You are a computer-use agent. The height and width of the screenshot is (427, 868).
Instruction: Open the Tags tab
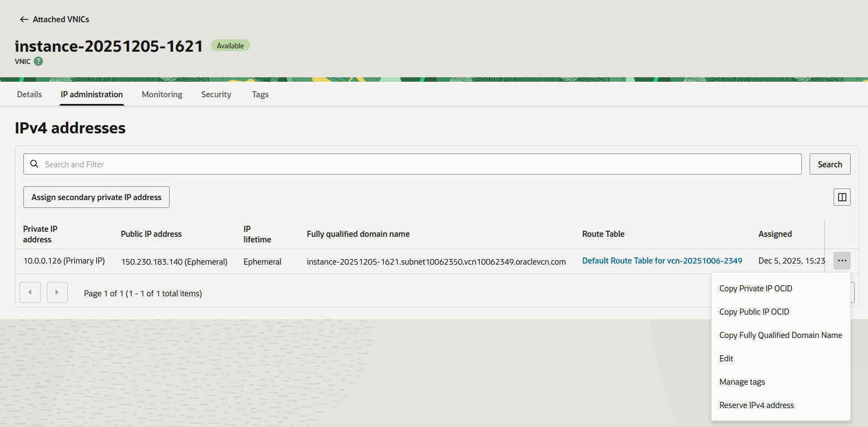tap(260, 95)
